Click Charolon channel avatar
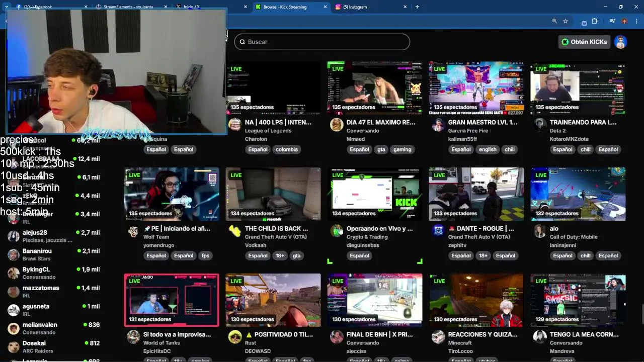The image size is (644, 362). (x=235, y=125)
